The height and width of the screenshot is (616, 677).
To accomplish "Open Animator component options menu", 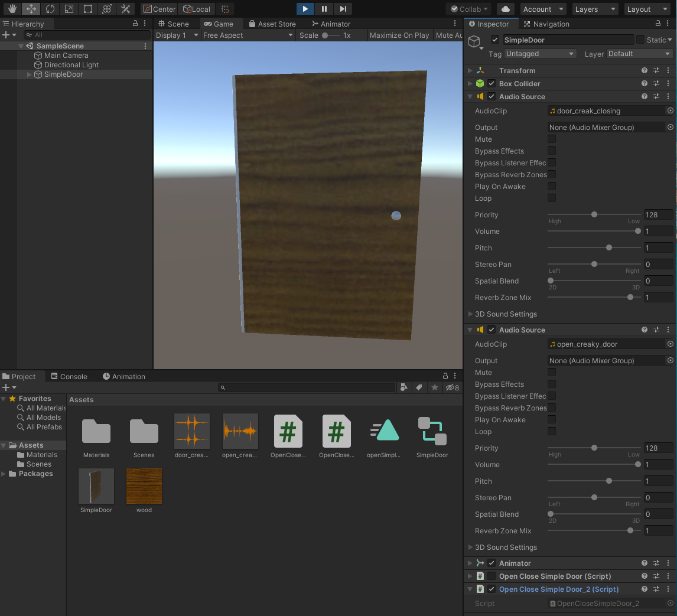I will coord(668,563).
